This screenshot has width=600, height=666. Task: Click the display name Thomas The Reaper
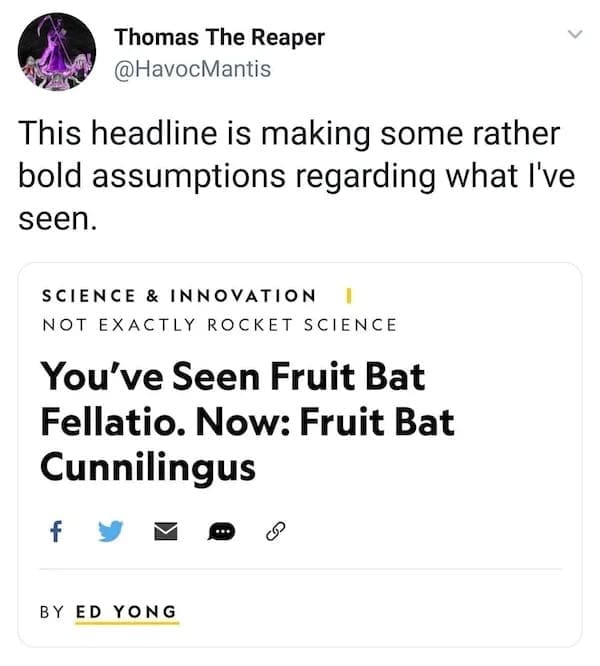pyautogui.click(x=220, y=37)
